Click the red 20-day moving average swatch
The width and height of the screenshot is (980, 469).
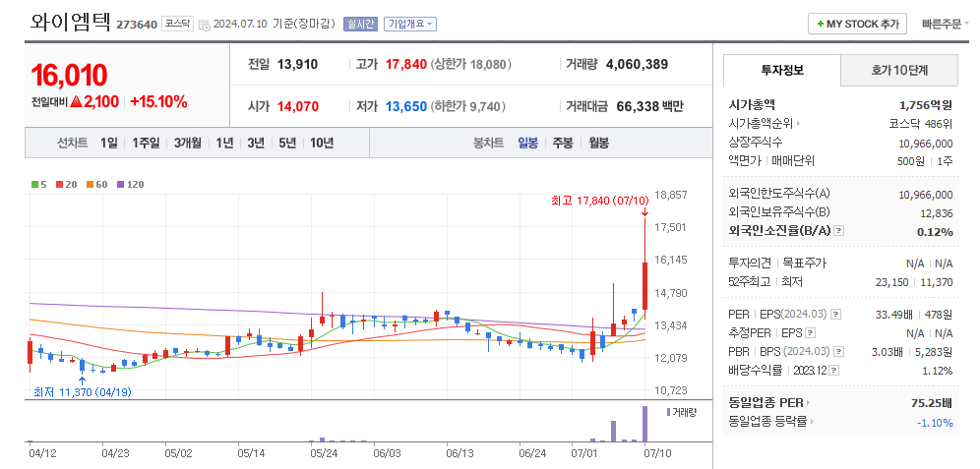(x=59, y=184)
